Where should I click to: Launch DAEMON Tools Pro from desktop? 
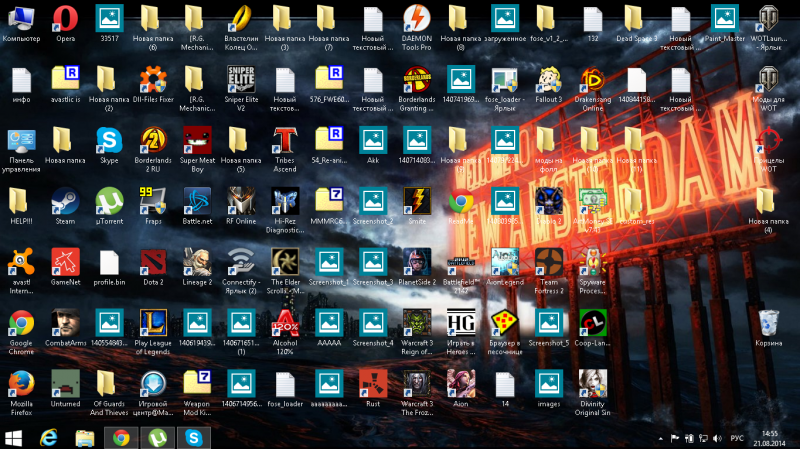click(417, 18)
